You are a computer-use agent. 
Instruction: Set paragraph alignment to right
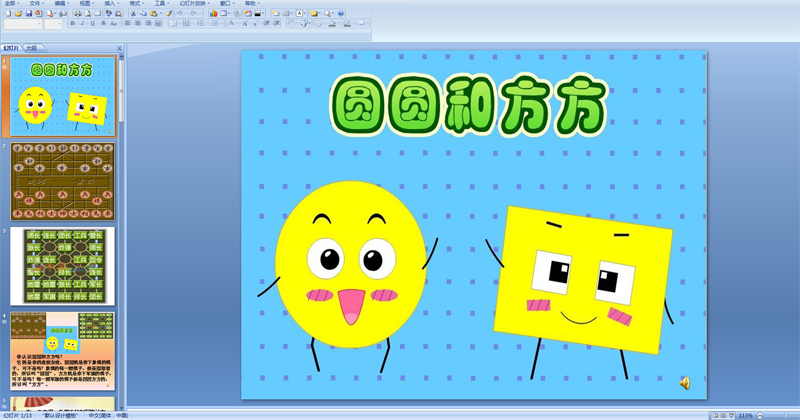pos(148,23)
